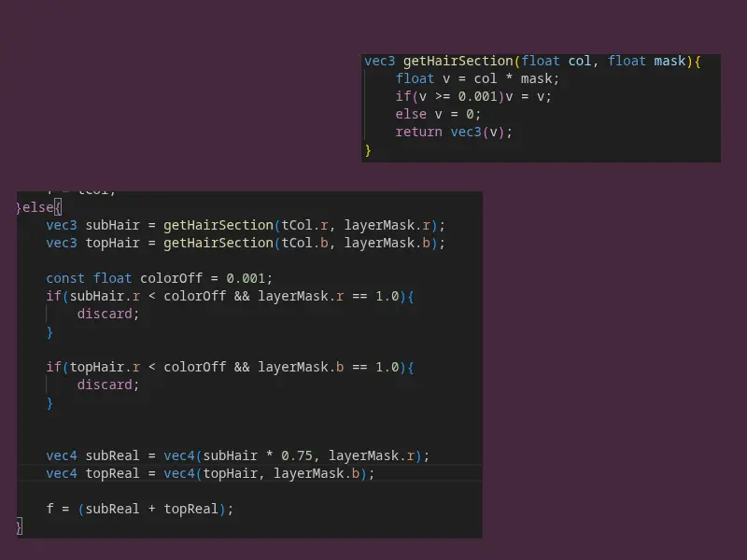
Task: Click the 'vec4 topReal' declaration line
Action: point(211,473)
